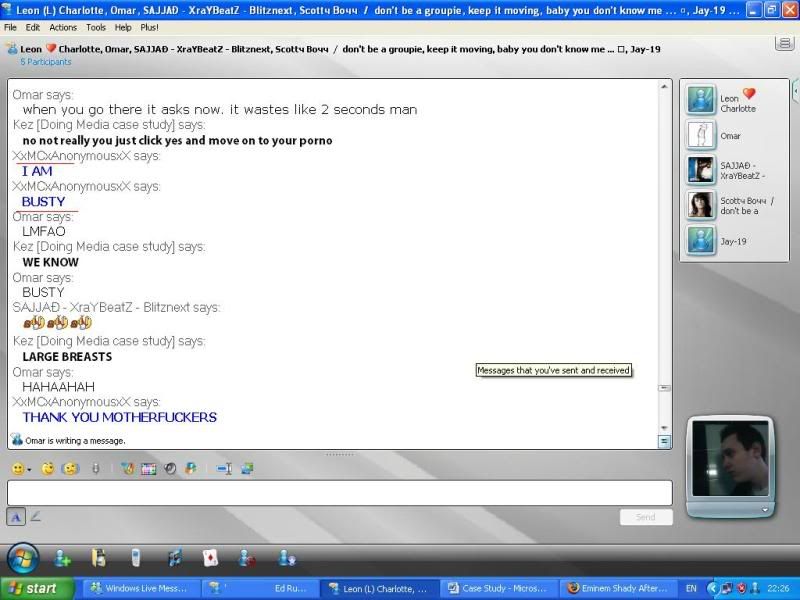Expand the webcam picture options arrow
800x600 pixels.
767,509
